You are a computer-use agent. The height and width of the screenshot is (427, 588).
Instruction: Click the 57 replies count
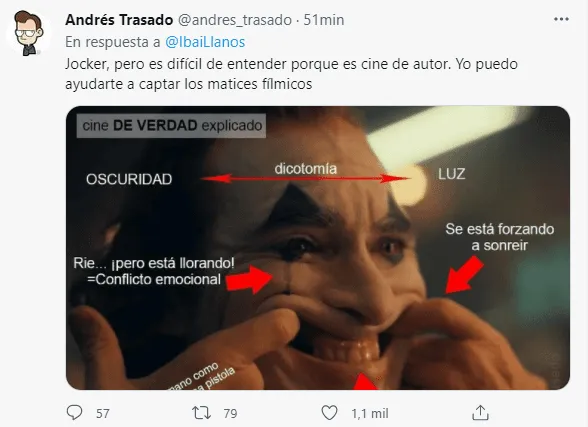coord(103,414)
